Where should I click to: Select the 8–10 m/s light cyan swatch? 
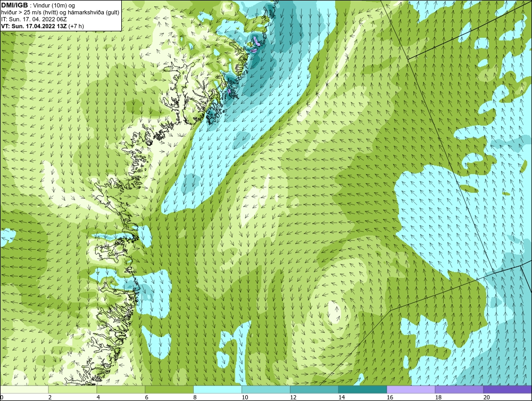[218, 389]
